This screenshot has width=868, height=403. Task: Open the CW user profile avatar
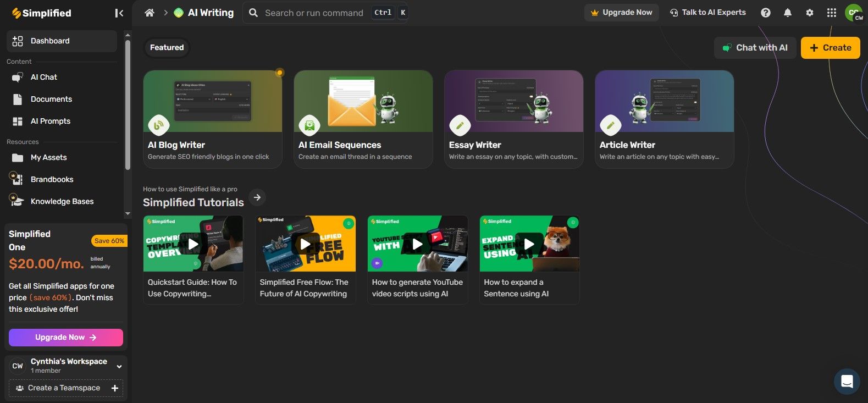coord(854,13)
